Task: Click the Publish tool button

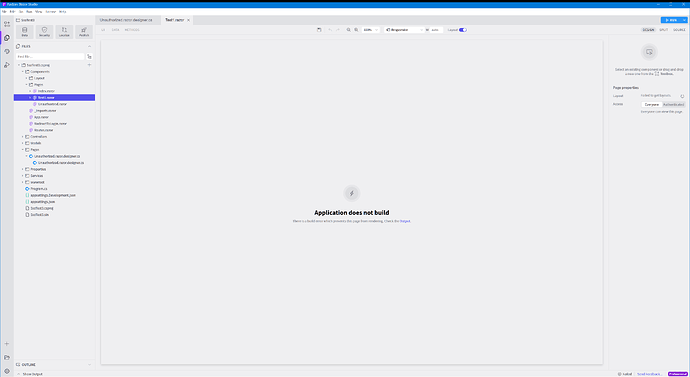Action: tap(84, 32)
